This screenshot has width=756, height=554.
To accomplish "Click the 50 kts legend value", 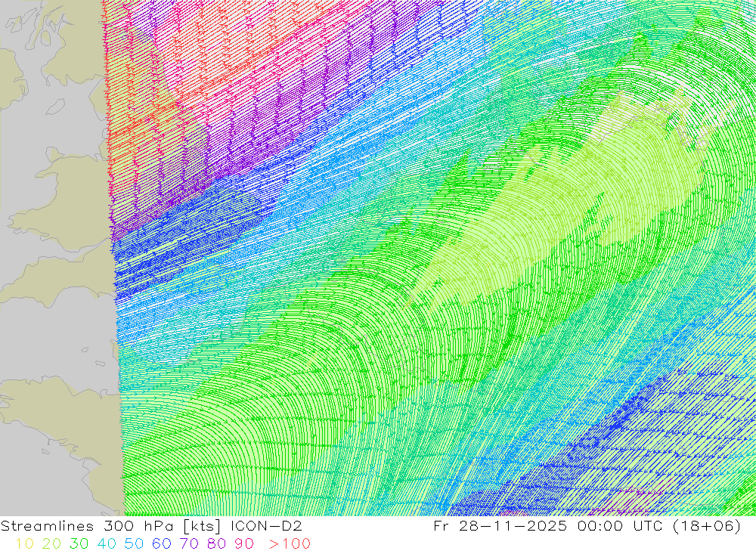I will click(x=134, y=544).
